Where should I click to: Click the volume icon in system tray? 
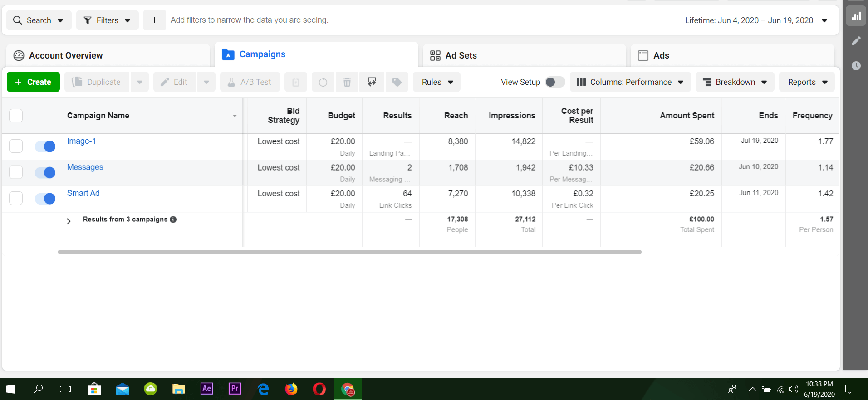793,389
